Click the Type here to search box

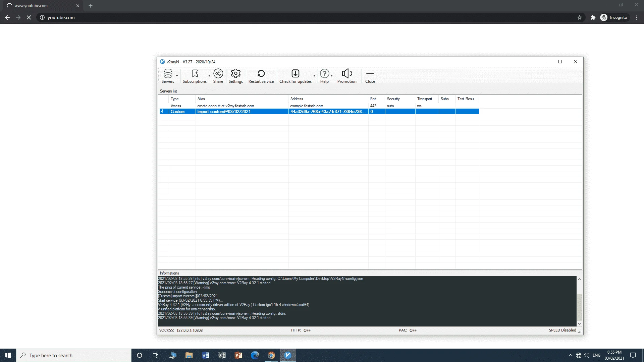(74, 355)
